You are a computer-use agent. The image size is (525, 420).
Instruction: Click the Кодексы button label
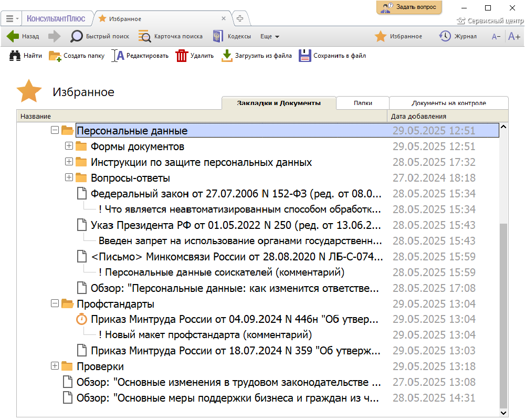point(239,37)
